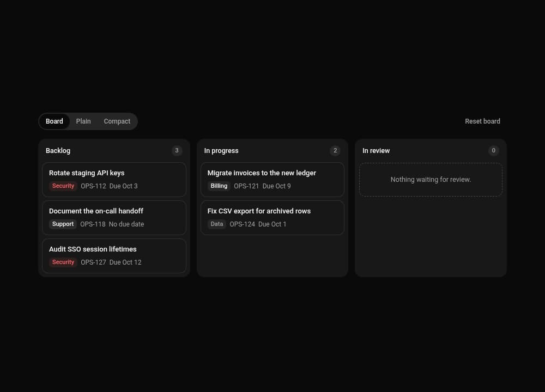Click the OPS-127 ticket ID
This screenshot has width=545, height=392.
[94, 262]
